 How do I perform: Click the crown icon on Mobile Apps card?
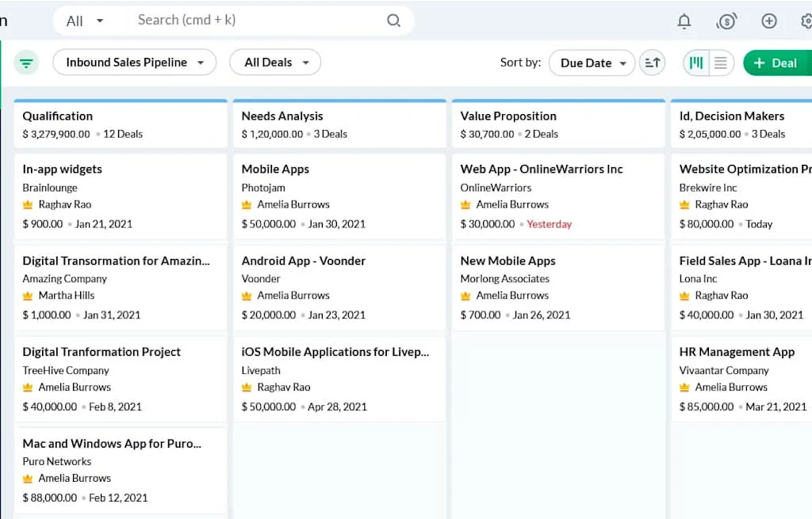point(247,204)
